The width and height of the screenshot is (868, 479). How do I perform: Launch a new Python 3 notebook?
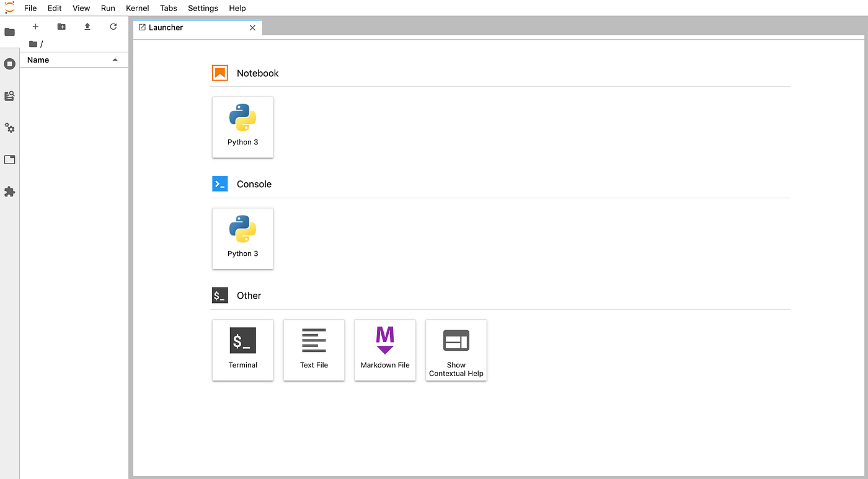[242, 127]
